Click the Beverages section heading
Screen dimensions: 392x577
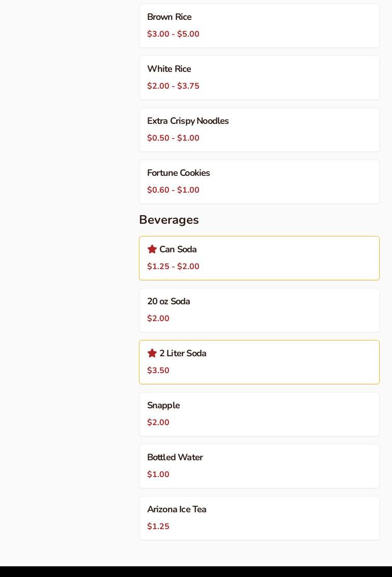pos(169,220)
